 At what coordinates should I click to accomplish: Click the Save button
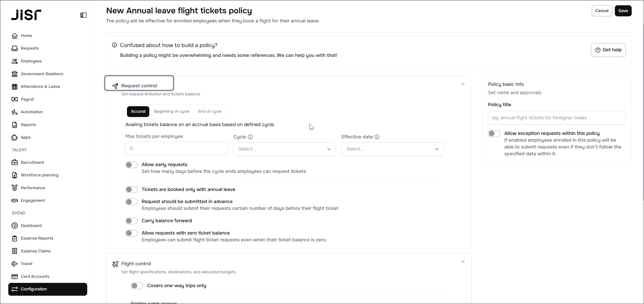[623, 11]
